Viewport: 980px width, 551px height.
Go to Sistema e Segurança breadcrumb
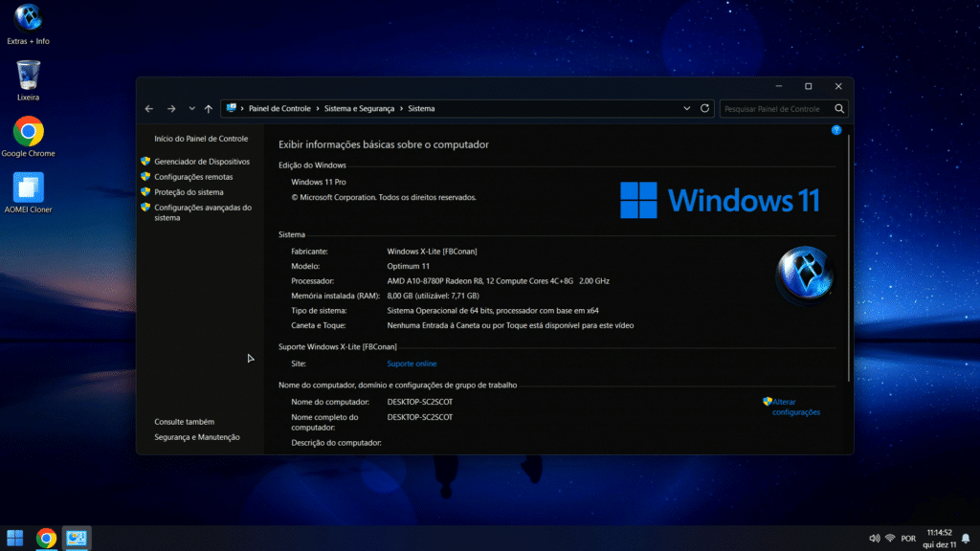(359, 109)
